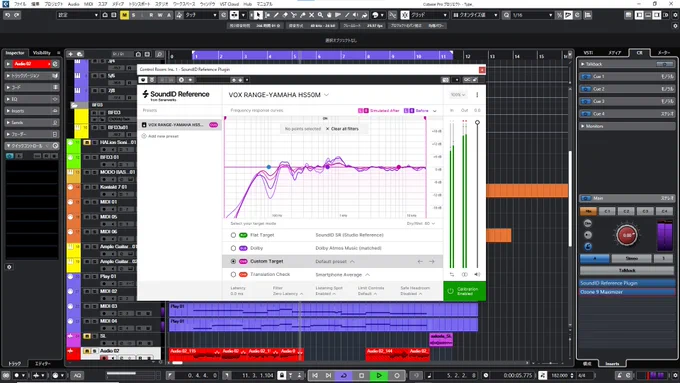Screen dimensions: 680x383
Task: Open the 100% zoom dropdown in SoundID
Action: [458, 95]
